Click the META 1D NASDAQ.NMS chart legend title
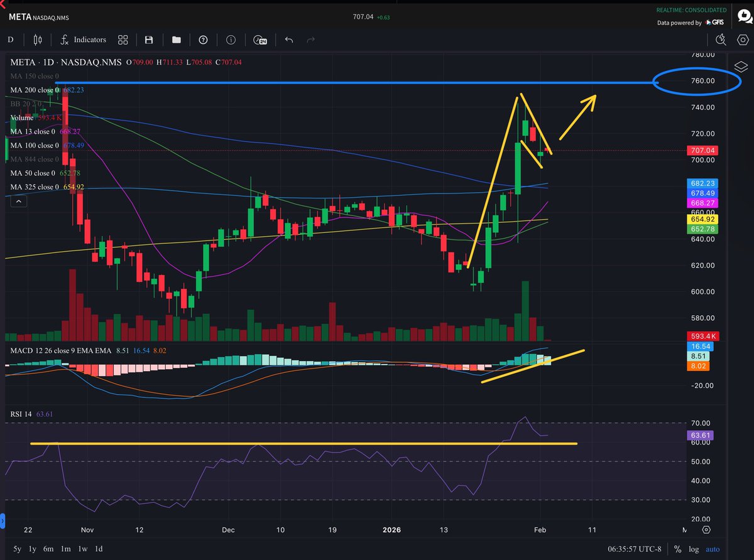The image size is (754, 560). (66, 62)
